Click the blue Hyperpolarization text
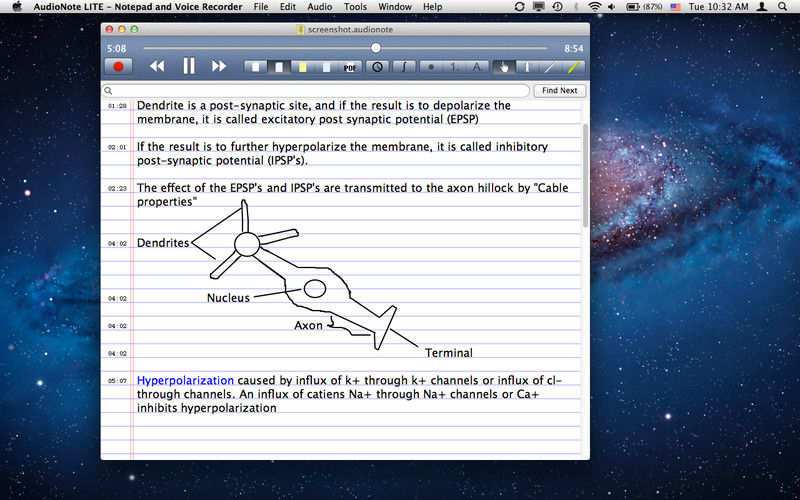This screenshot has width=800, height=500. point(185,381)
